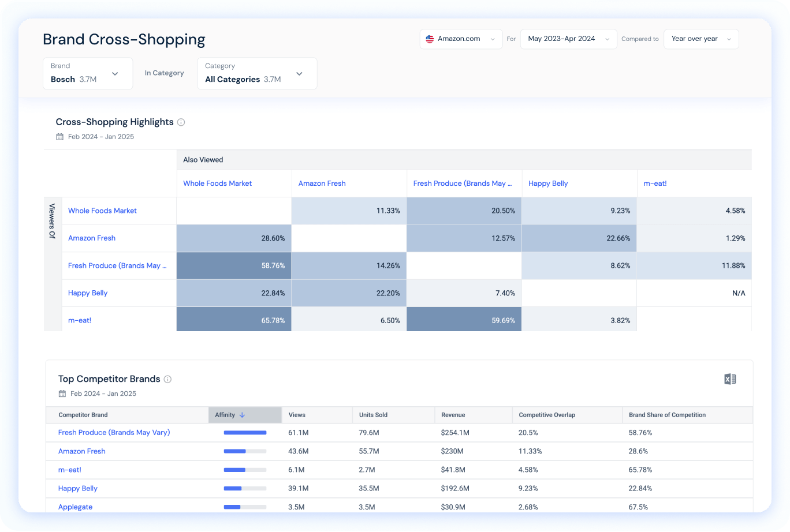This screenshot has width=790, height=532.
Task: Click Amazon Fresh in the competitor table
Action: point(81,451)
